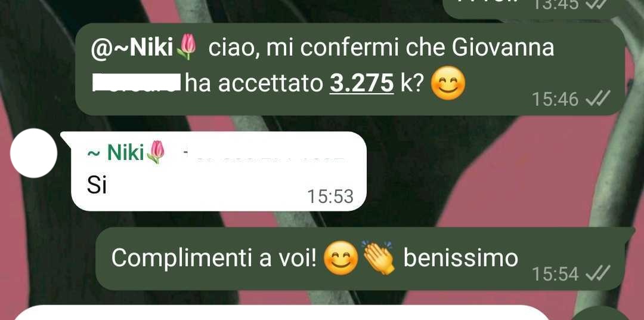Click the redacted surname bar after Giovanna
644x320 pixels.
click(136, 82)
